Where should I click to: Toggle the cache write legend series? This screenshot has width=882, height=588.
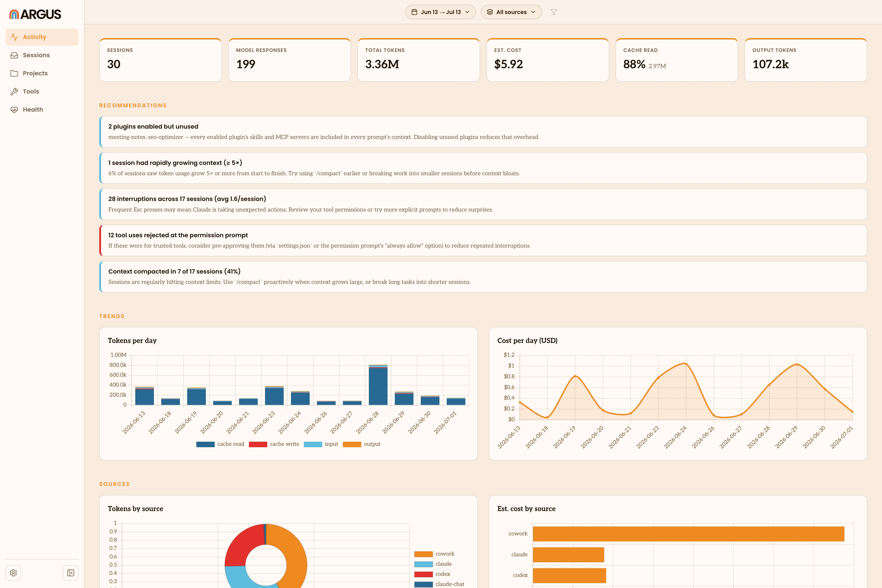pyautogui.click(x=274, y=444)
